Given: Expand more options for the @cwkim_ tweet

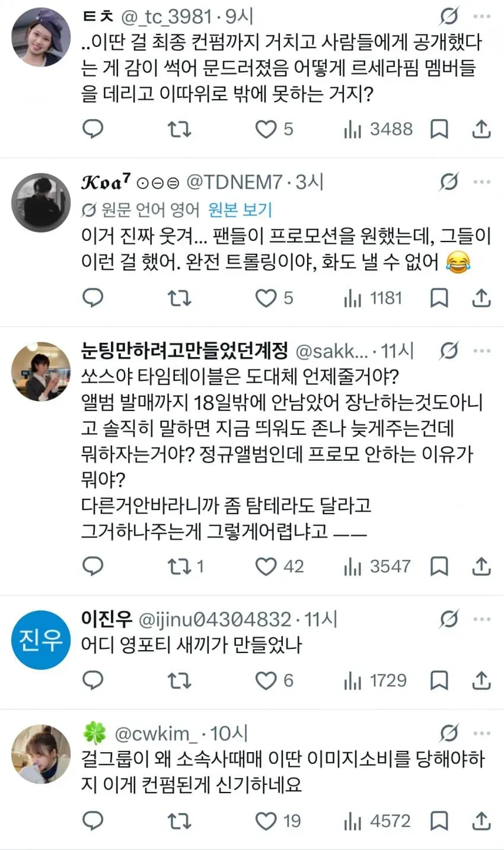Looking at the screenshot, I should (x=482, y=734).
